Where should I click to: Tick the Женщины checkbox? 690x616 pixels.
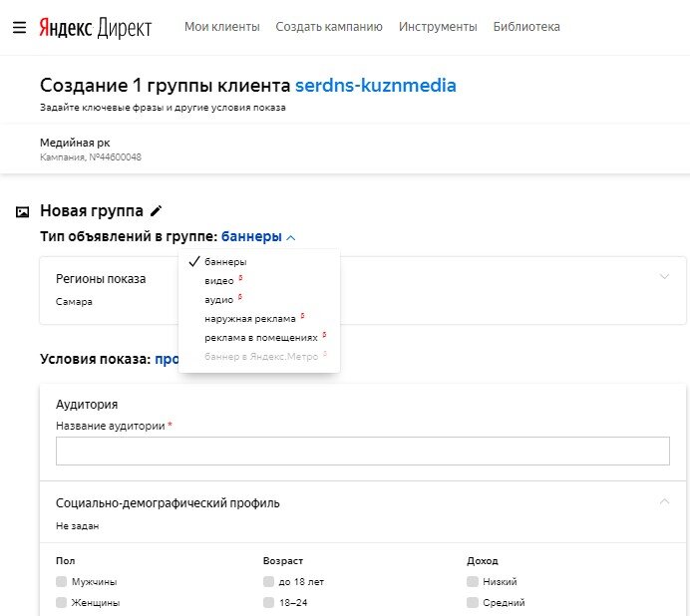pyautogui.click(x=62, y=602)
